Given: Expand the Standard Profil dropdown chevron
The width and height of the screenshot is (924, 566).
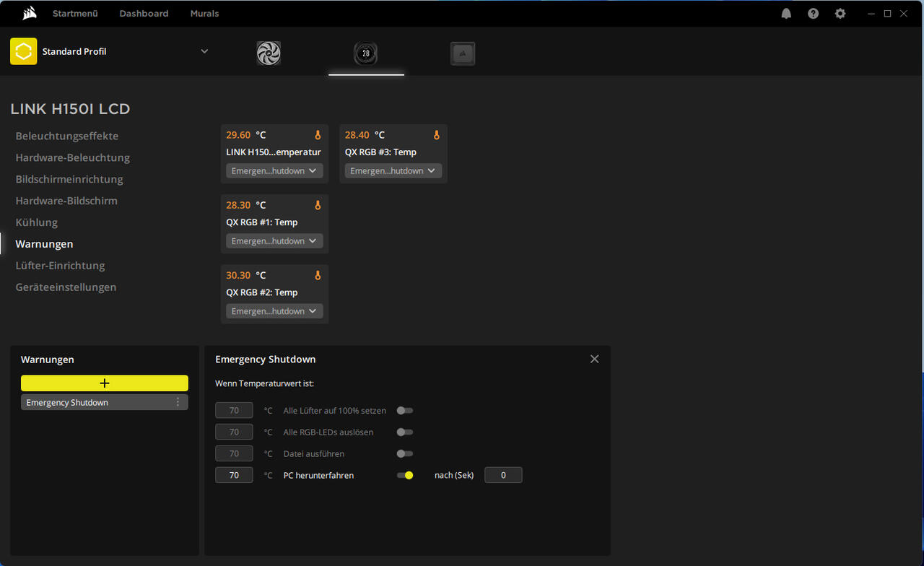Looking at the screenshot, I should pos(204,51).
